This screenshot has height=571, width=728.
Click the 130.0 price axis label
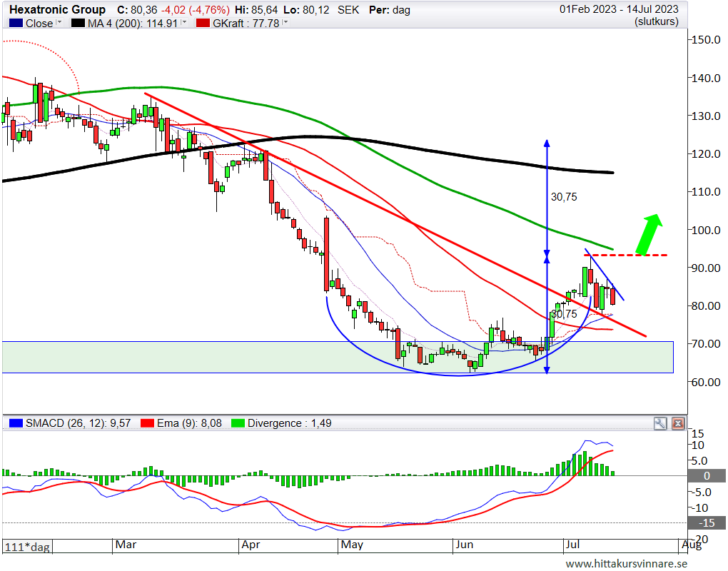click(x=706, y=116)
